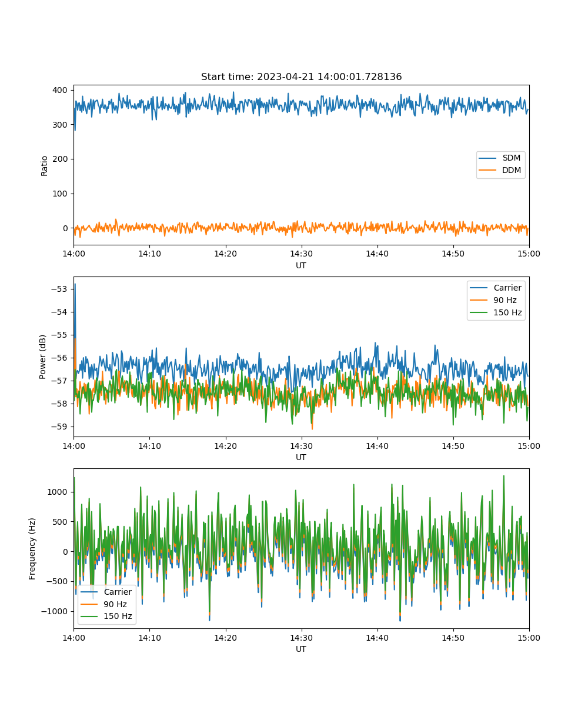
Task: Click the Frequency (Hz) y-axis label
Action: click(32, 548)
